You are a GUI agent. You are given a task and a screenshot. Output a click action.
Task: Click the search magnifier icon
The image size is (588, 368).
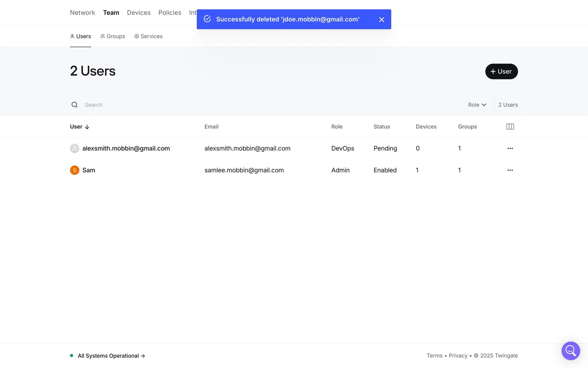(x=74, y=105)
